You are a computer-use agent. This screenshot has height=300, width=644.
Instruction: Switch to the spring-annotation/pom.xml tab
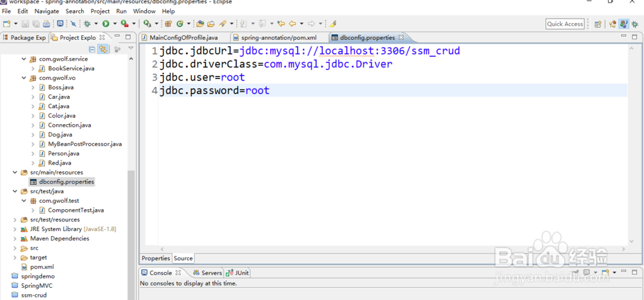[x=279, y=38]
